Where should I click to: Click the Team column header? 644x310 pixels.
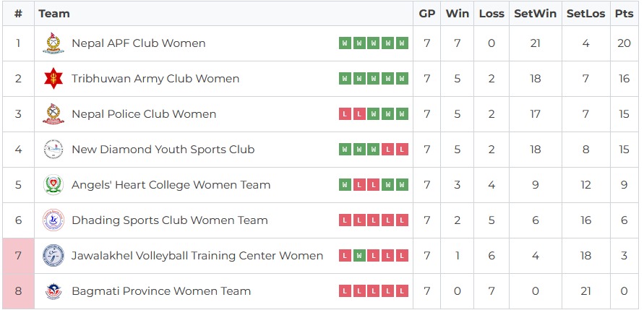point(54,14)
